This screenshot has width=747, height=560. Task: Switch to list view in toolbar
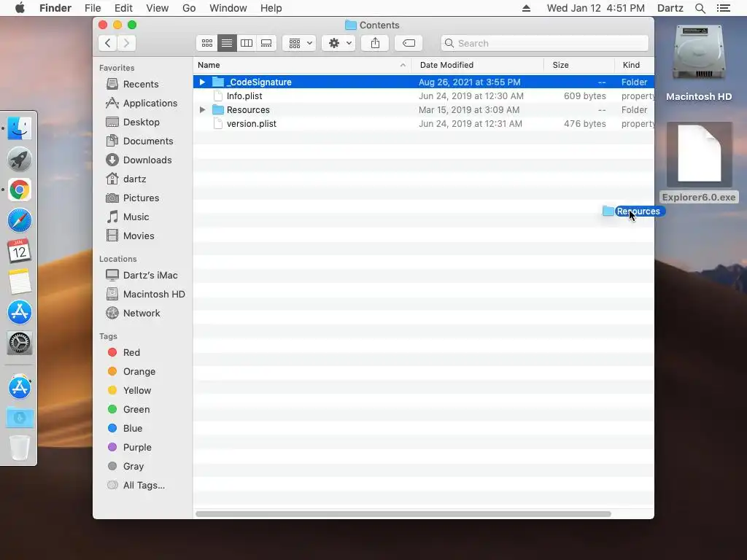click(x=227, y=43)
